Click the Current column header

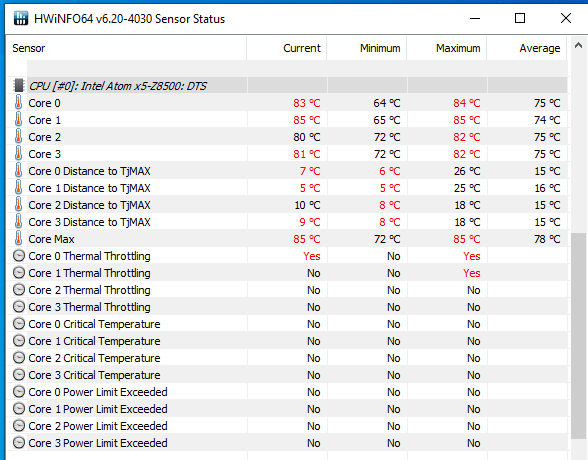[286, 48]
